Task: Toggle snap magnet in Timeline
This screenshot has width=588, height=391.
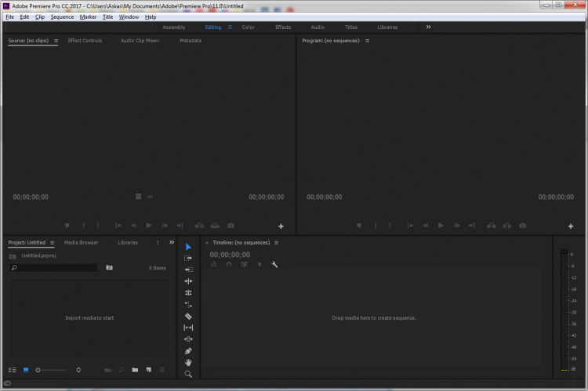Action: point(229,265)
